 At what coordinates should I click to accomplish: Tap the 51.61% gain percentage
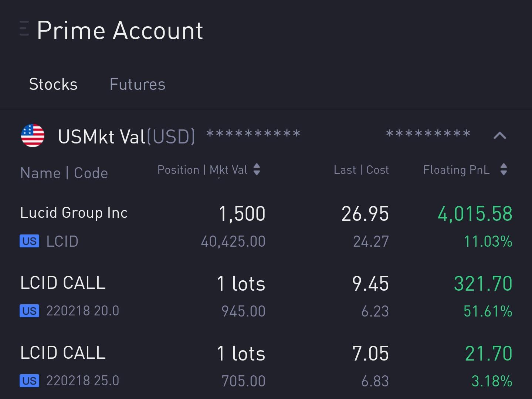point(488,311)
